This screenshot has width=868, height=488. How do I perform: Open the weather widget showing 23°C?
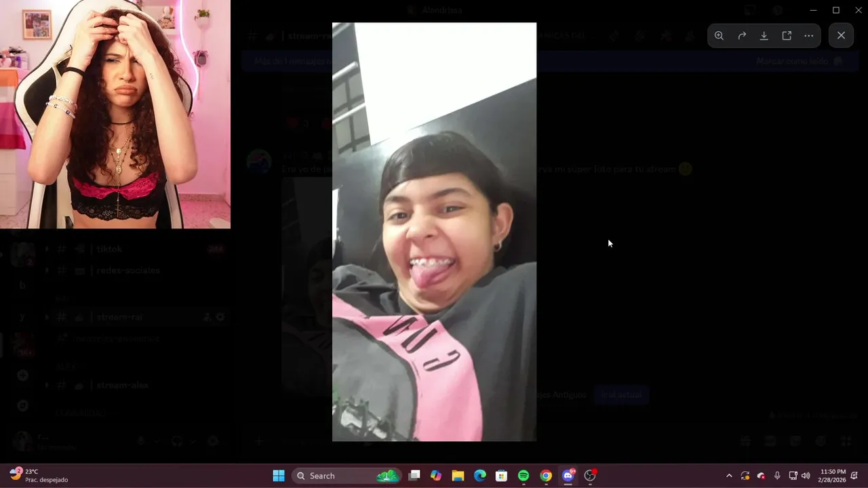click(39, 476)
